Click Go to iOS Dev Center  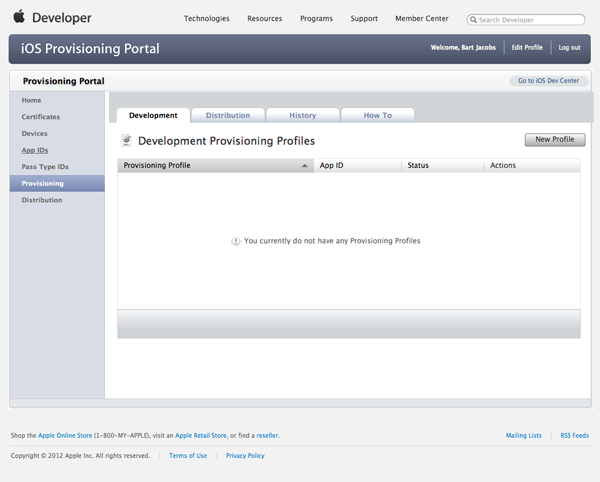[x=548, y=81]
